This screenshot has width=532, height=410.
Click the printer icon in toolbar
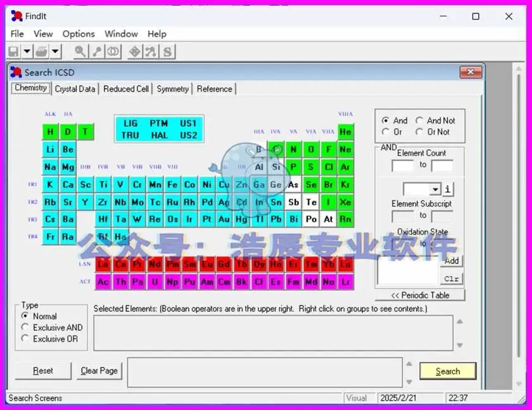42,51
